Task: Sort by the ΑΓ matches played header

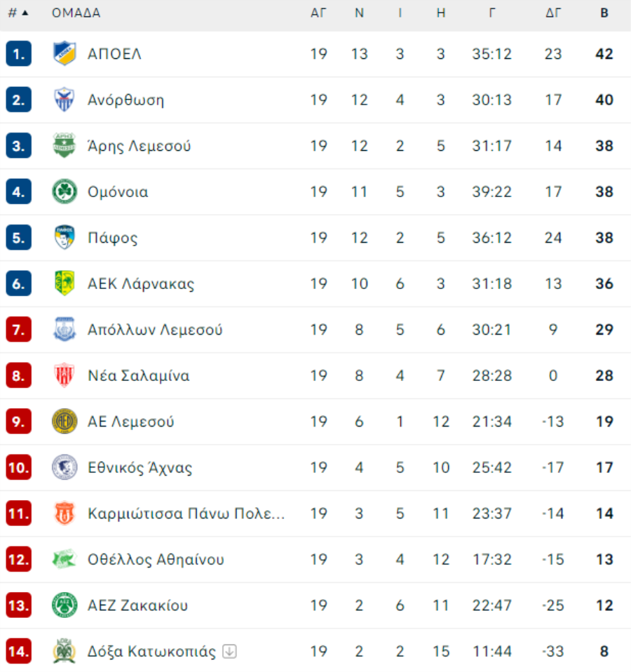Action: (318, 13)
